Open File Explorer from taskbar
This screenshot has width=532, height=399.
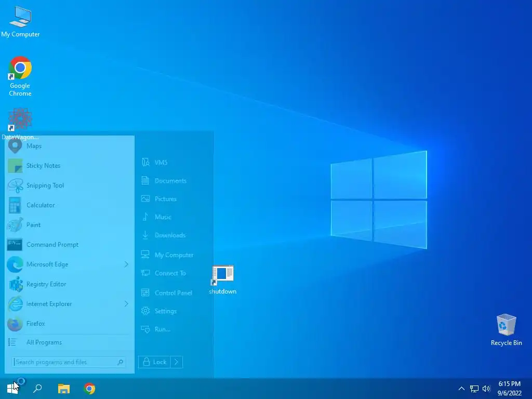pyautogui.click(x=63, y=389)
